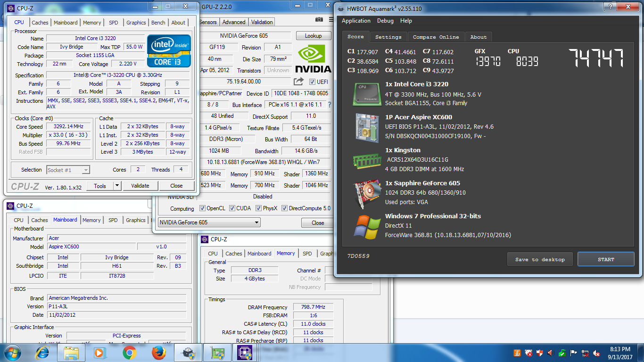
Task: Open the Help menu in Aquamark
Action: (x=406, y=21)
